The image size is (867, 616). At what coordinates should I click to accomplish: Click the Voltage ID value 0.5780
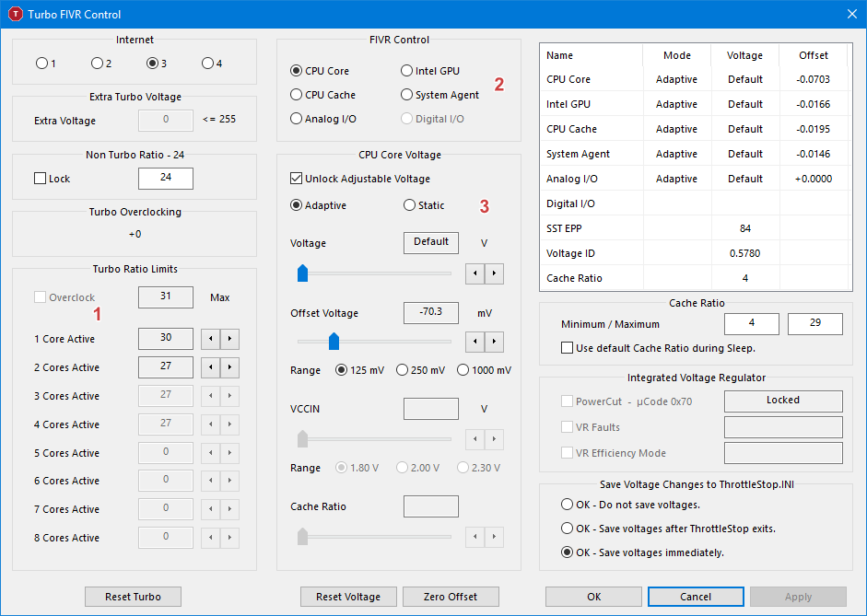pos(744,253)
